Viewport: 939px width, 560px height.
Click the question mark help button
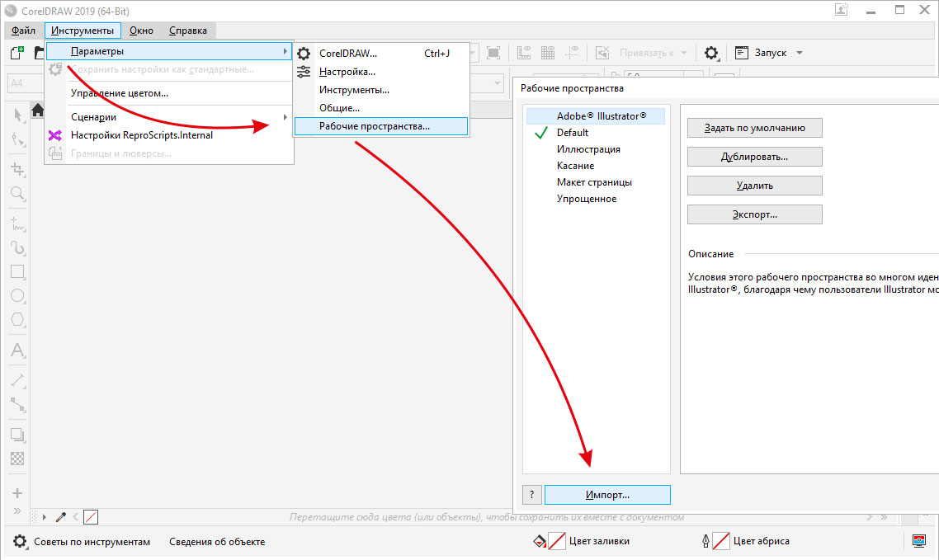click(531, 495)
